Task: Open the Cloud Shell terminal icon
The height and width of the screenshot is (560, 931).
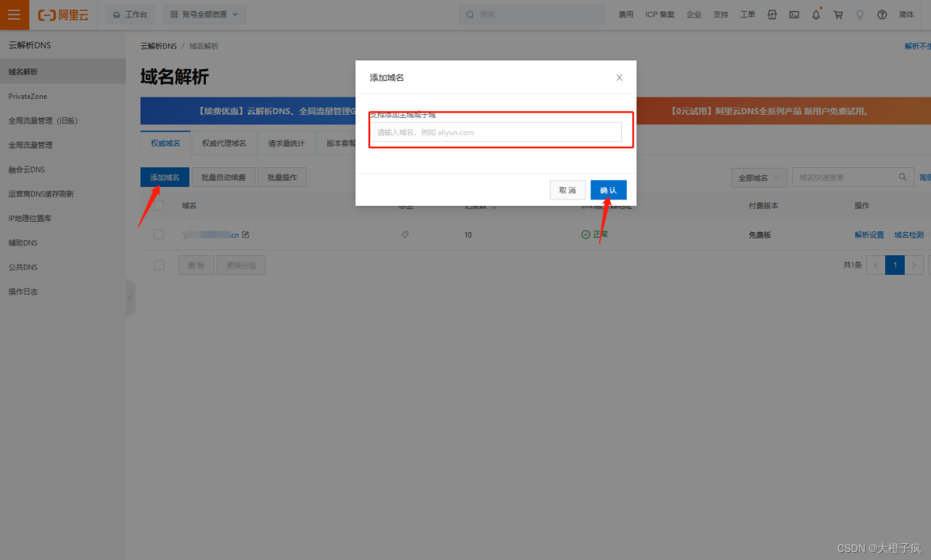Action: point(794,15)
